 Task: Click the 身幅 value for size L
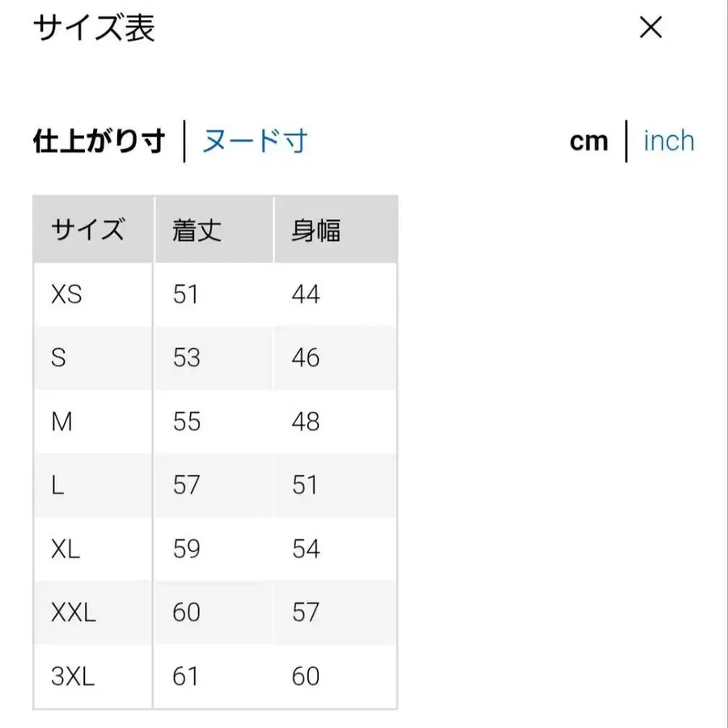click(x=306, y=485)
